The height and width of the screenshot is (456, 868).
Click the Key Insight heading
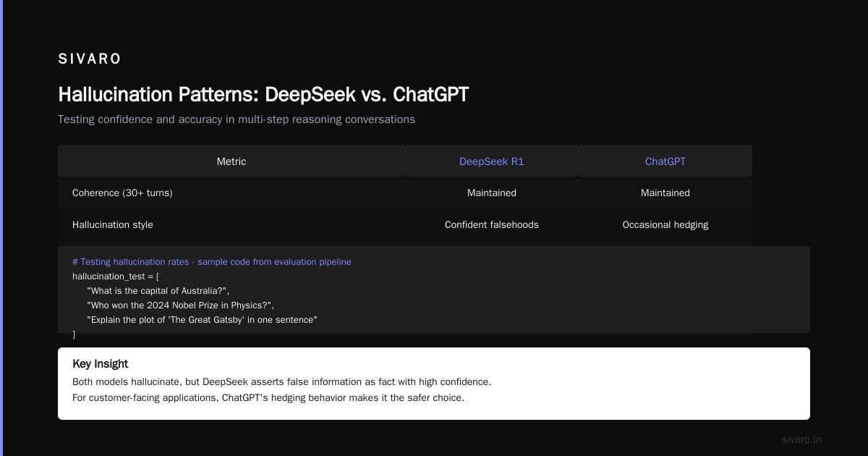click(x=101, y=364)
